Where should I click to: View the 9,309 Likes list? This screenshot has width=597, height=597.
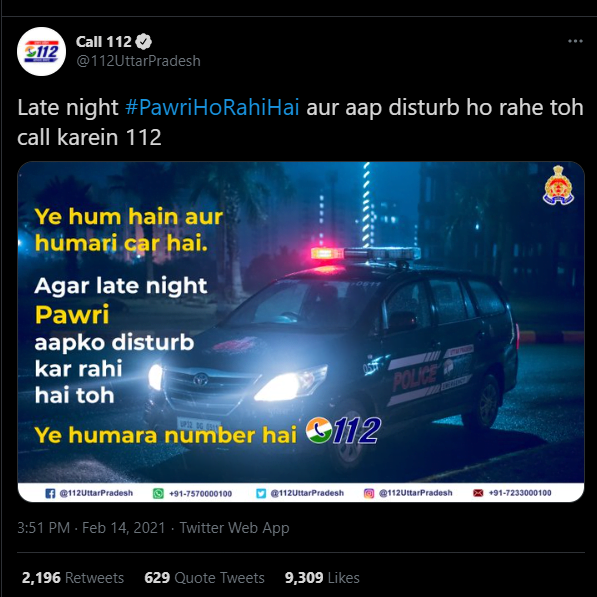click(322, 578)
